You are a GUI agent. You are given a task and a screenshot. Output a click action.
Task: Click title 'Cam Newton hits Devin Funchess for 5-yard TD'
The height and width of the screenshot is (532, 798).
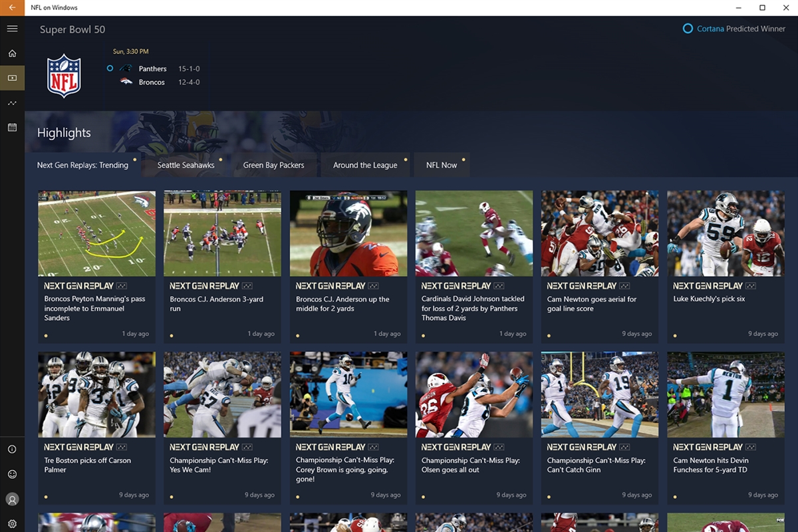coord(711,465)
